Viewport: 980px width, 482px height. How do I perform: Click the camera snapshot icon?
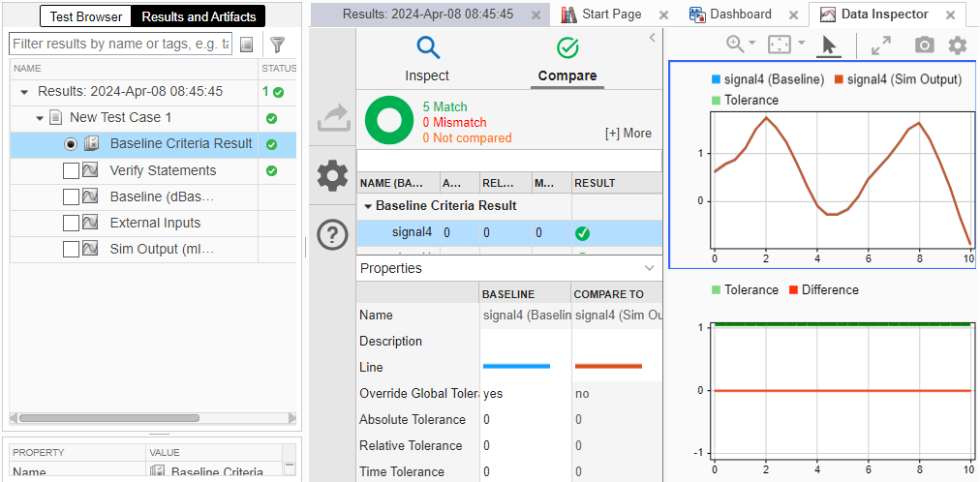coord(925,45)
